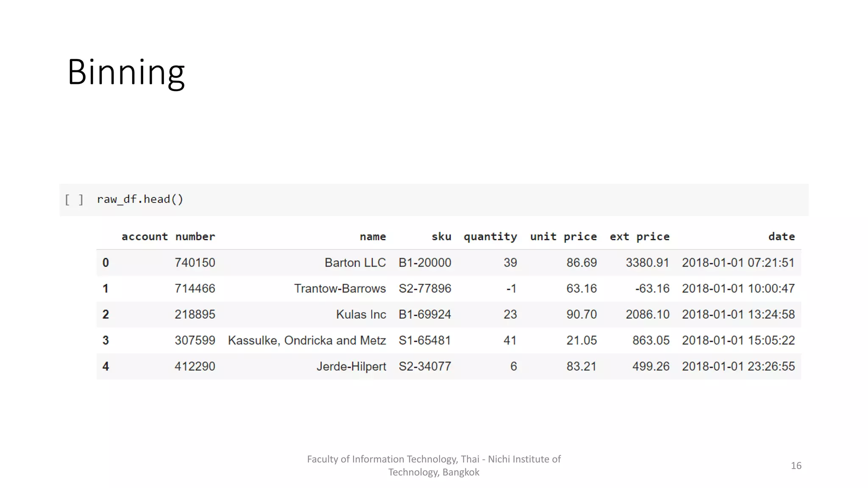
Task: Click the ext price column header
Action: click(639, 236)
